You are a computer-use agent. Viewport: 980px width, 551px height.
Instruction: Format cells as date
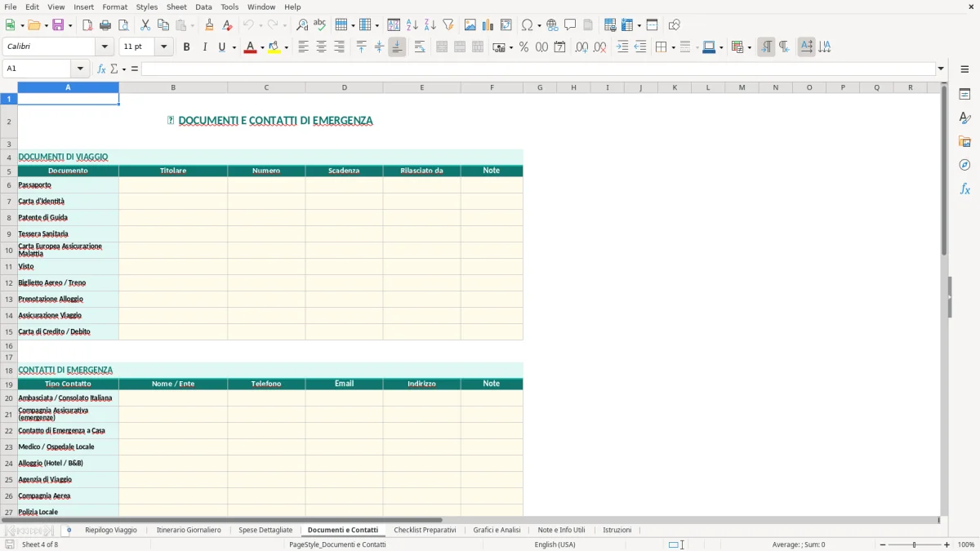(559, 47)
